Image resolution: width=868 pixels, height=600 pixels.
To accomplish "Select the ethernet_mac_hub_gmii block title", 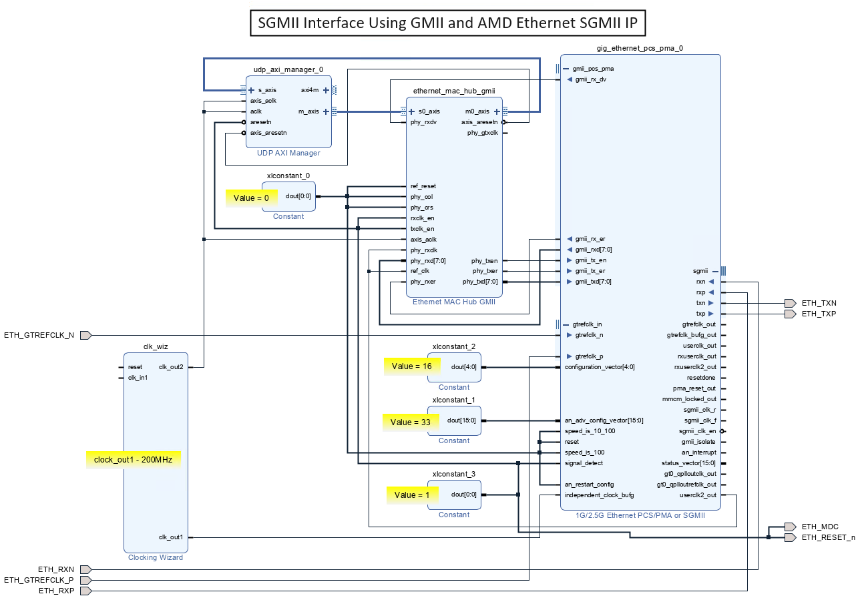I will [x=454, y=91].
